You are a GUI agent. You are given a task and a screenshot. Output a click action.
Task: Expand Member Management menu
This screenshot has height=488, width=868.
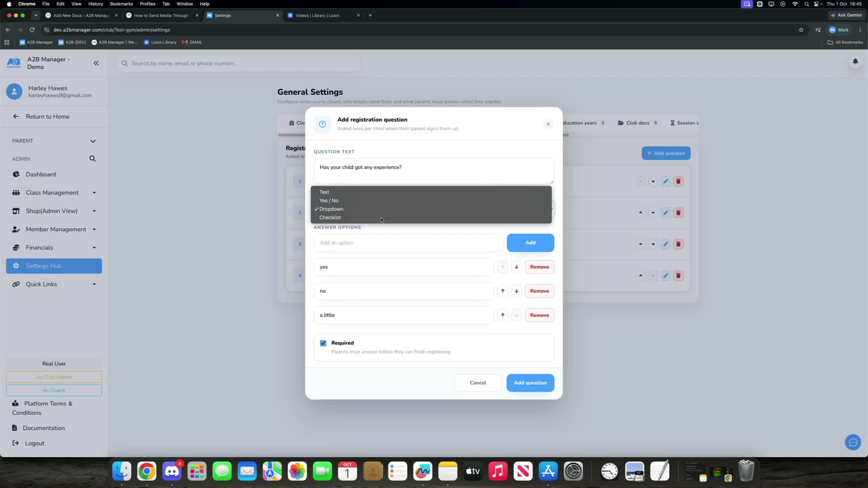(54, 230)
